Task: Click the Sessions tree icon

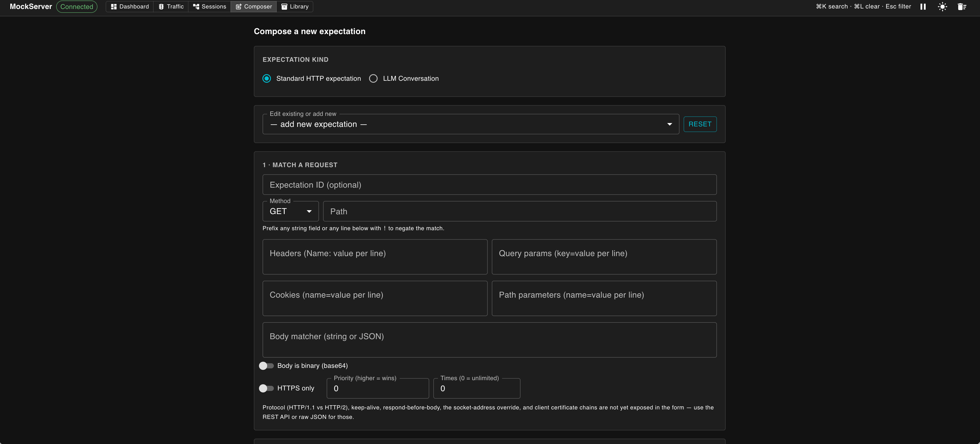Action: point(196,6)
